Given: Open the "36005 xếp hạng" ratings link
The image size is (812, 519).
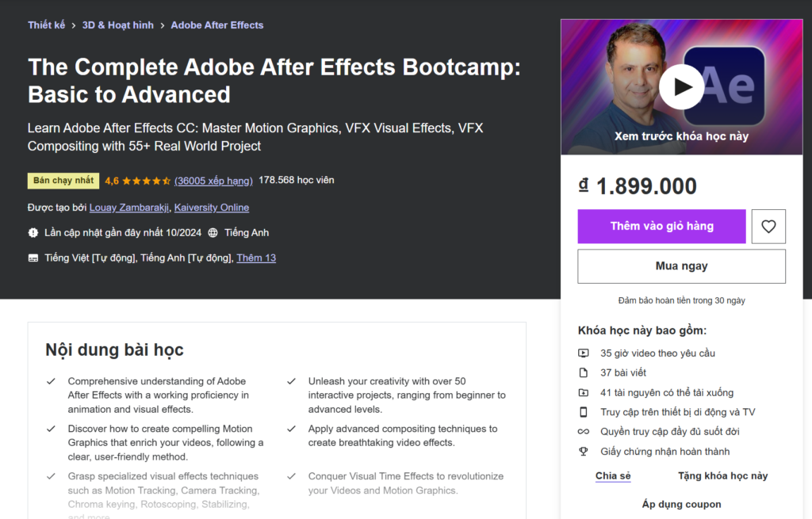Looking at the screenshot, I should click(213, 181).
